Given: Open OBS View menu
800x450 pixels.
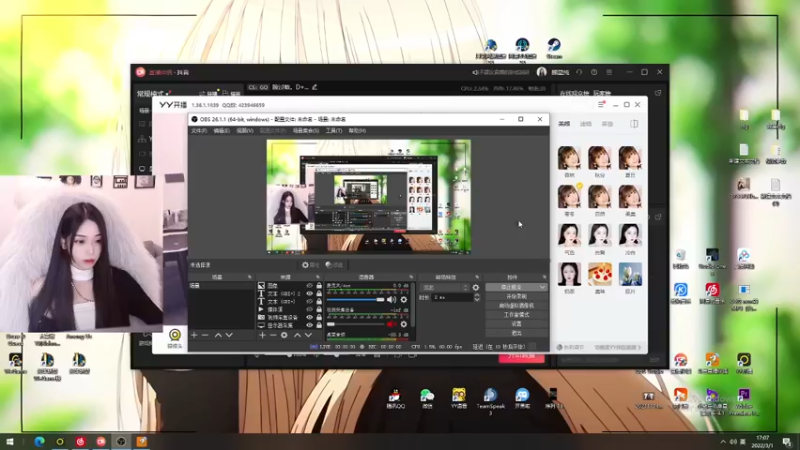Looking at the screenshot, I should click(x=245, y=131).
